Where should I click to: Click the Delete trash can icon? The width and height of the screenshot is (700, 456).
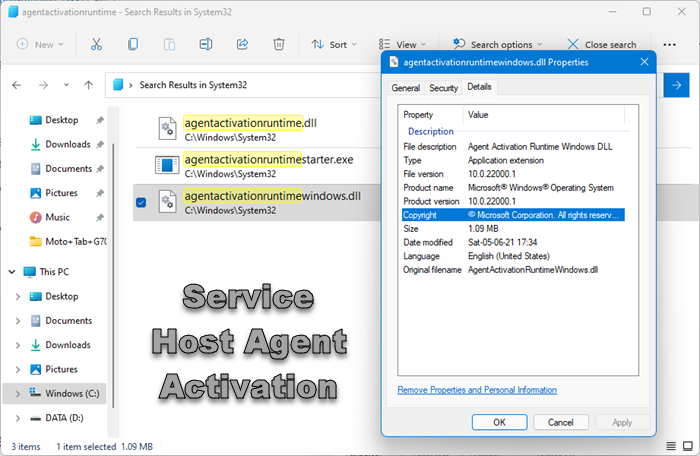(279, 44)
